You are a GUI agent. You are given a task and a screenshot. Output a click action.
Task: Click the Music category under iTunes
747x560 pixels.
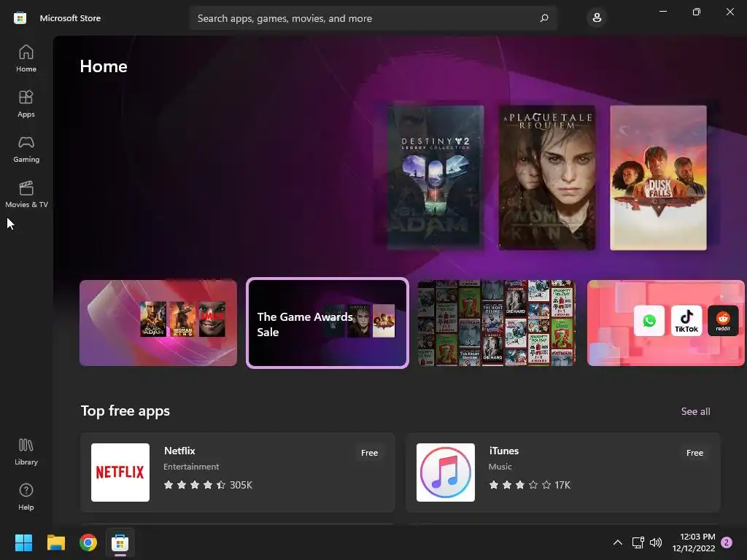click(x=500, y=467)
